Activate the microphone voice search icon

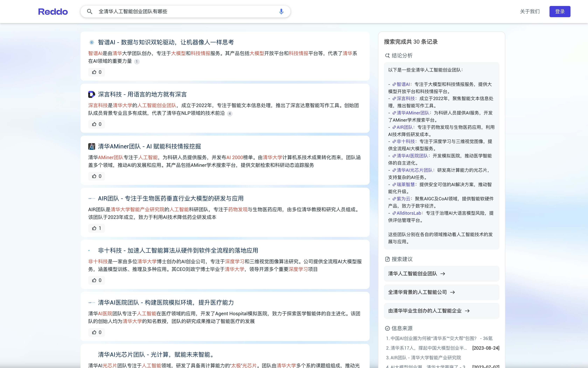click(281, 11)
